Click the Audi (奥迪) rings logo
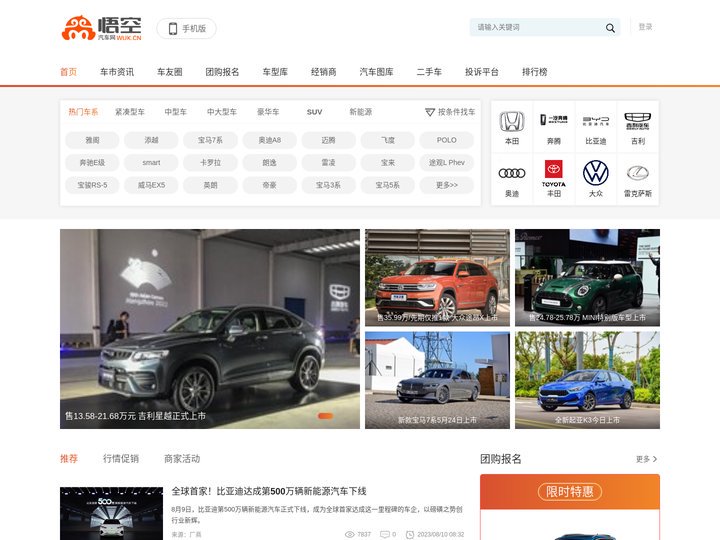This screenshot has width=720, height=540. pyautogui.click(x=512, y=173)
